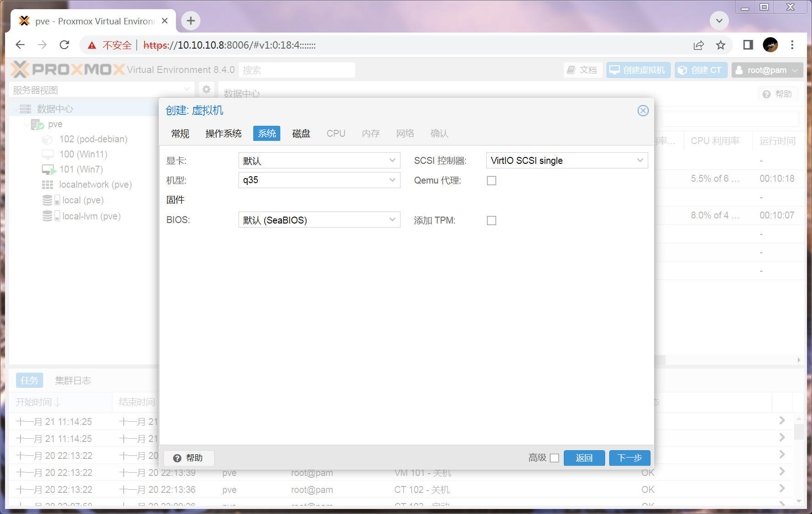Bookmark page with star icon
The height and width of the screenshot is (514, 812).
(720, 45)
